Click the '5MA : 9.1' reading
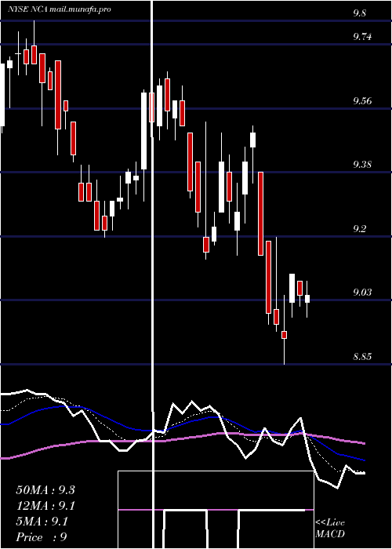Screen dimensions: 392x549 pos(42,522)
